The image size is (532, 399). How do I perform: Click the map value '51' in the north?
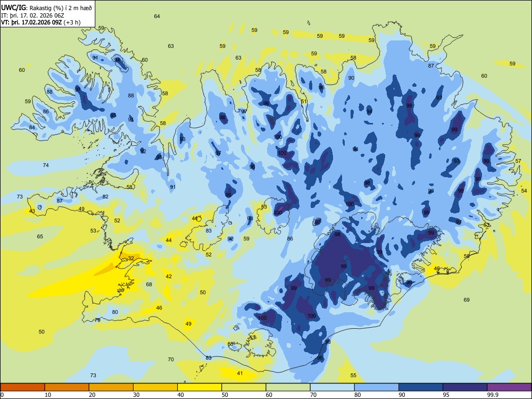pos(304,102)
